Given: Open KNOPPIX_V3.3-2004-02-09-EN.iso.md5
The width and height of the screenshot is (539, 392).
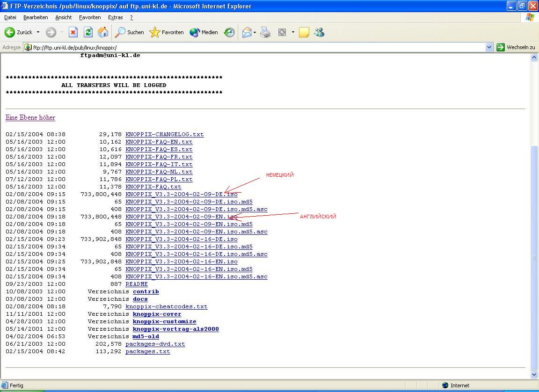Looking at the screenshot, I should pyautogui.click(x=189, y=225).
